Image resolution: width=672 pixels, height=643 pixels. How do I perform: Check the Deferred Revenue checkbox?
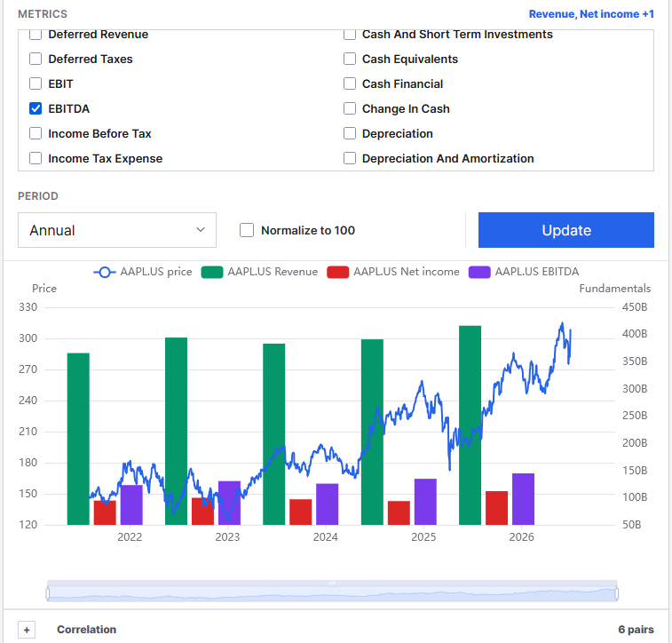point(36,35)
